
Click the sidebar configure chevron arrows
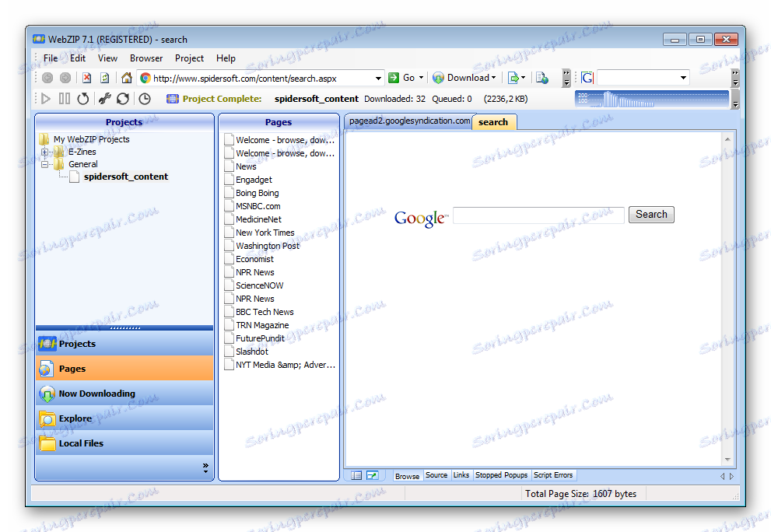[205, 468]
